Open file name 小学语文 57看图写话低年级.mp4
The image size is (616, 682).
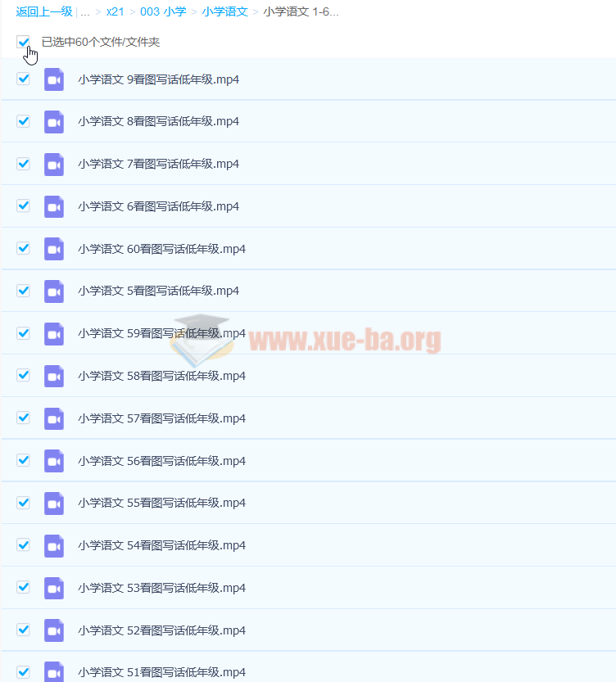[x=161, y=418]
